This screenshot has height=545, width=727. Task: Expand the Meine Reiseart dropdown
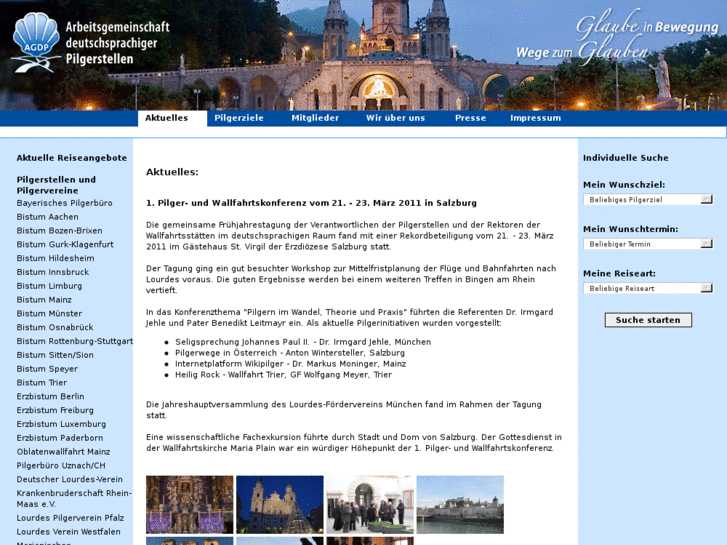coord(648,289)
